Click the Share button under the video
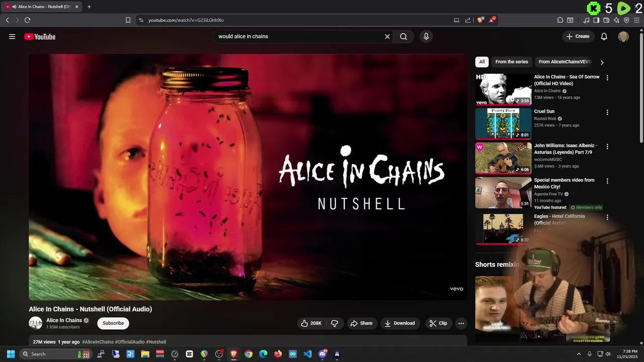The image size is (644, 362). coord(362,323)
